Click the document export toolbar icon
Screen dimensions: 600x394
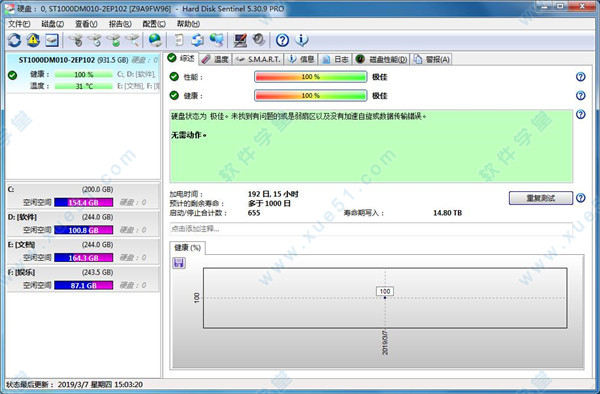tap(179, 40)
